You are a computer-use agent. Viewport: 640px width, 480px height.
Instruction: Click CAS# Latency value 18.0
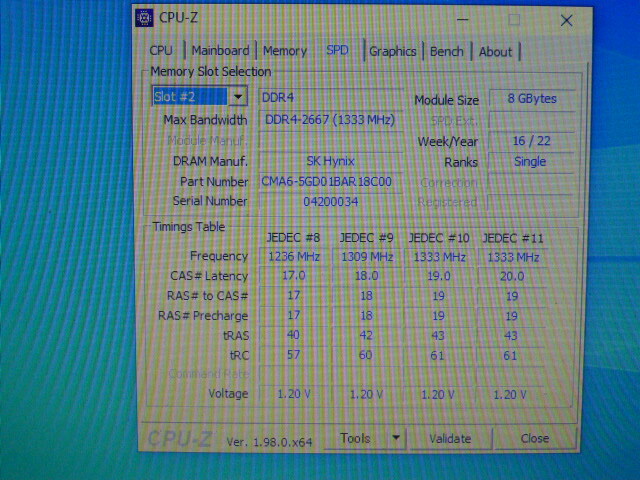(x=367, y=276)
